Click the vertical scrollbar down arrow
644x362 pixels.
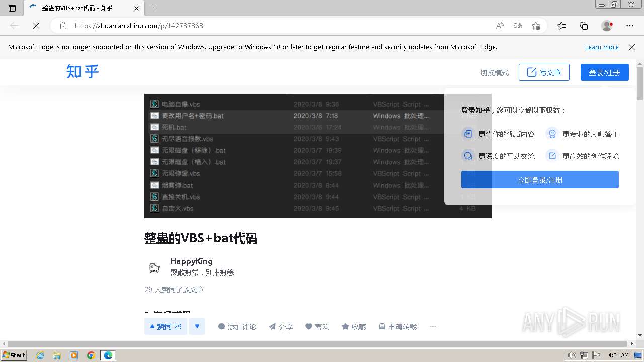pos(640,336)
